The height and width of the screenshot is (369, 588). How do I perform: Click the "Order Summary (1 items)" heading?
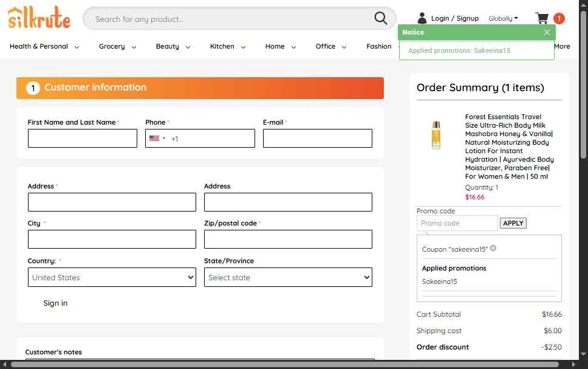pos(480,88)
